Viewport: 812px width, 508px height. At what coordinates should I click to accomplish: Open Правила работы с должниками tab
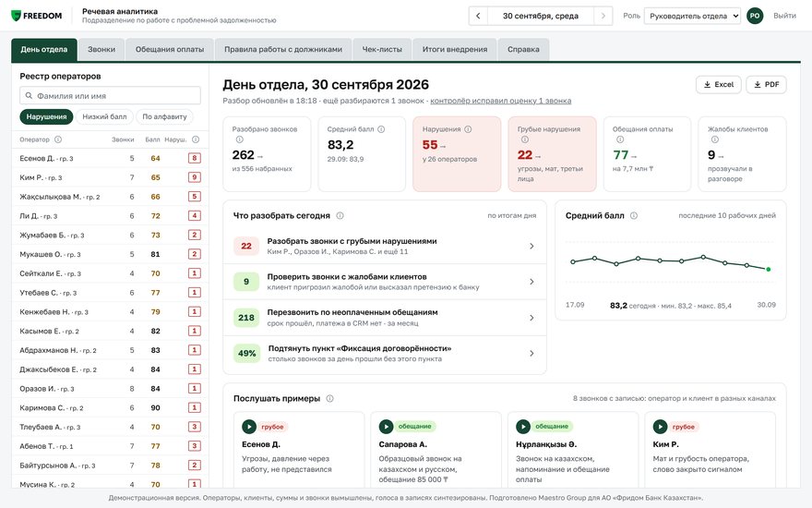tap(283, 50)
